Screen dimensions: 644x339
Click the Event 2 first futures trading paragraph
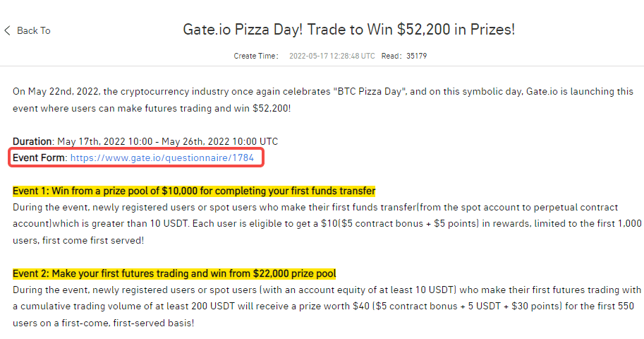[x=327, y=307]
